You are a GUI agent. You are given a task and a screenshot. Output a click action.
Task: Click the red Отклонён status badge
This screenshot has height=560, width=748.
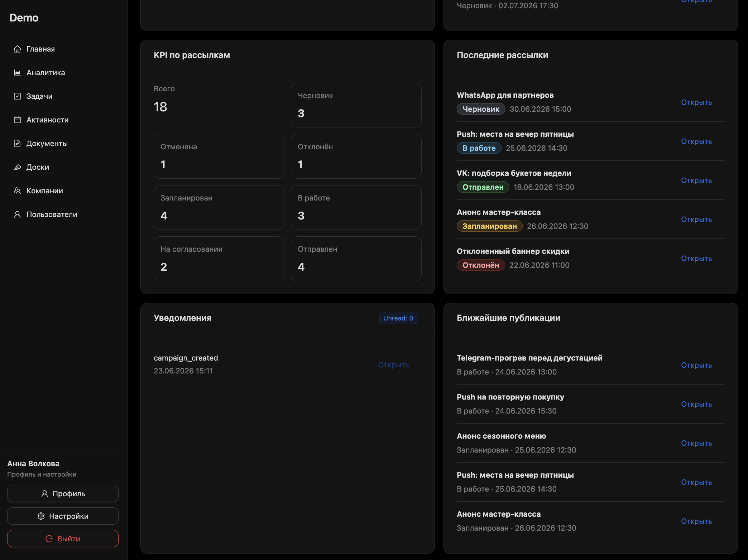[x=481, y=265]
